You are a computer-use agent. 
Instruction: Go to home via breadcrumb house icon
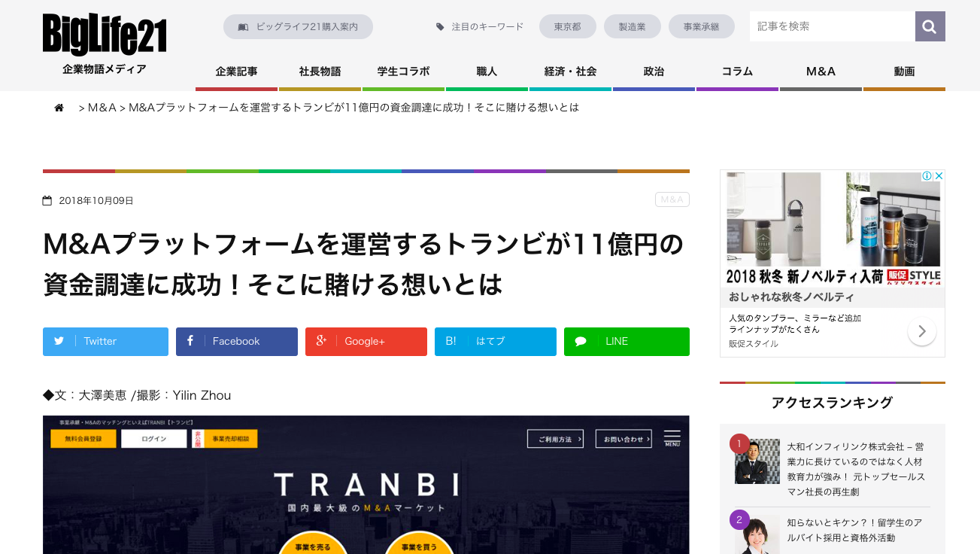(59, 108)
